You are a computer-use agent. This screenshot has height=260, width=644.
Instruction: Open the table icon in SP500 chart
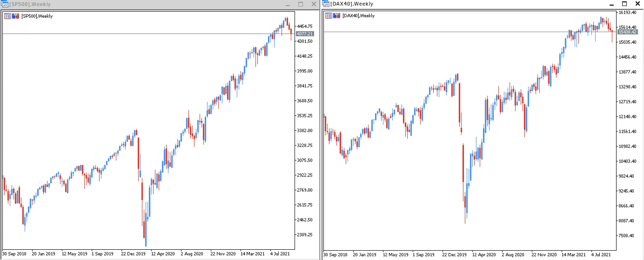[x=8, y=16]
